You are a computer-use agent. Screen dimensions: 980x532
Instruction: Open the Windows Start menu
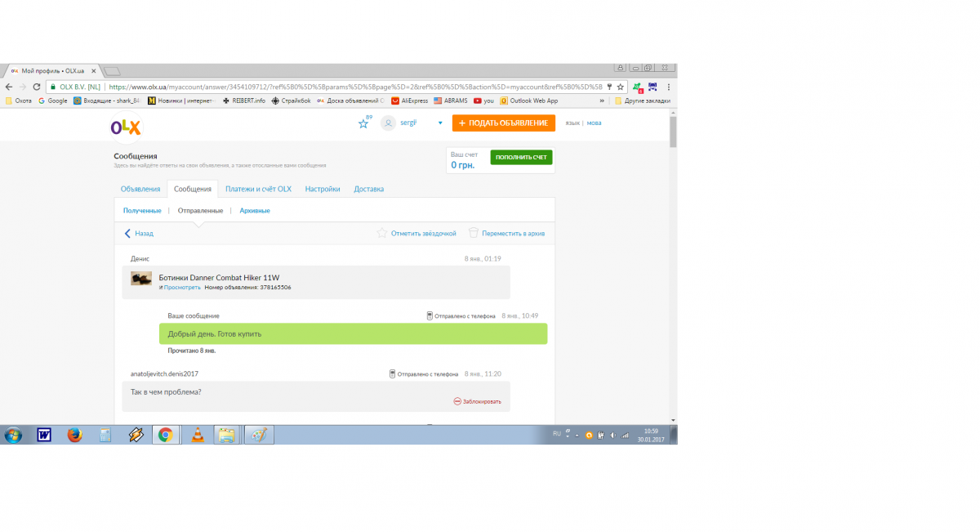click(13, 435)
